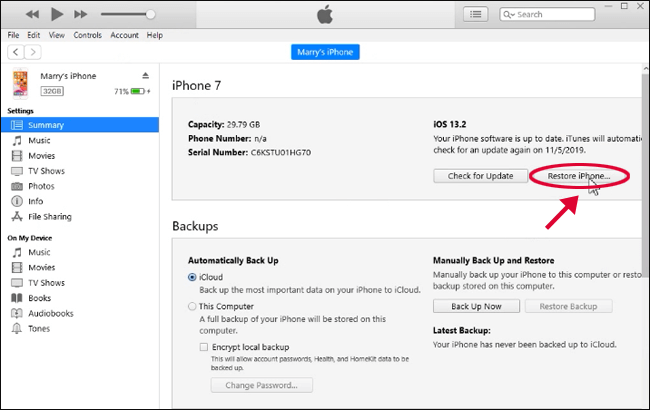Image resolution: width=650 pixels, height=410 pixels.
Task: Click the Back Up Now button
Action: (x=476, y=306)
